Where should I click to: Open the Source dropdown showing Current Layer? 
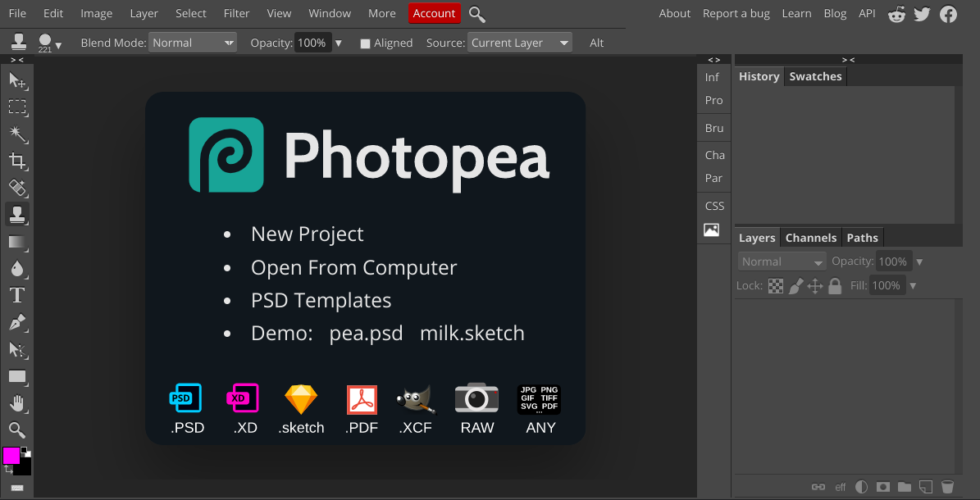[x=519, y=42]
